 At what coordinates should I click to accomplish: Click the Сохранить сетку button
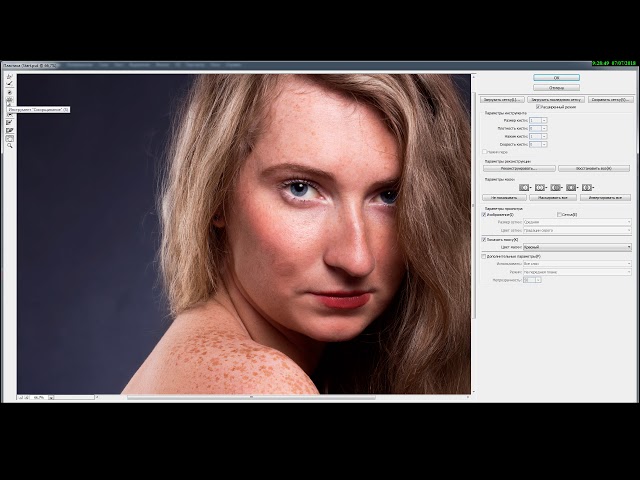click(x=611, y=100)
